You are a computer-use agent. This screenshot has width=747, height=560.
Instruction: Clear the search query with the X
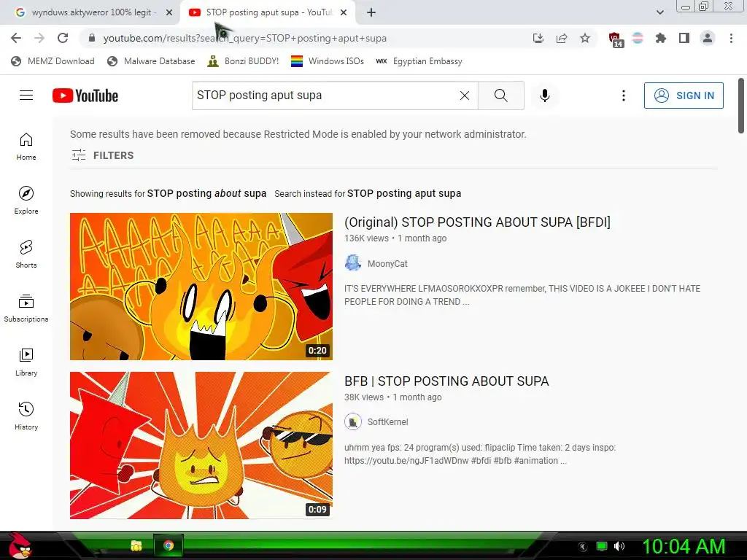(465, 96)
